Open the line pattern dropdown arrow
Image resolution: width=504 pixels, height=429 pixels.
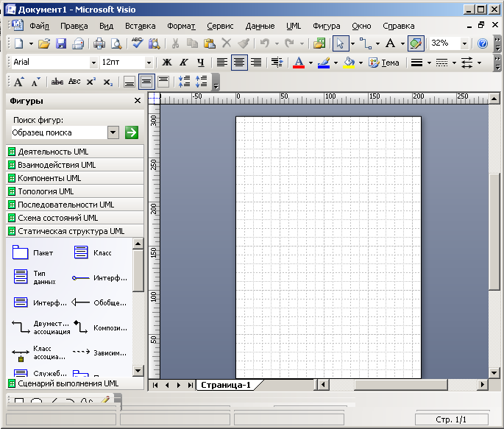coord(454,63)
